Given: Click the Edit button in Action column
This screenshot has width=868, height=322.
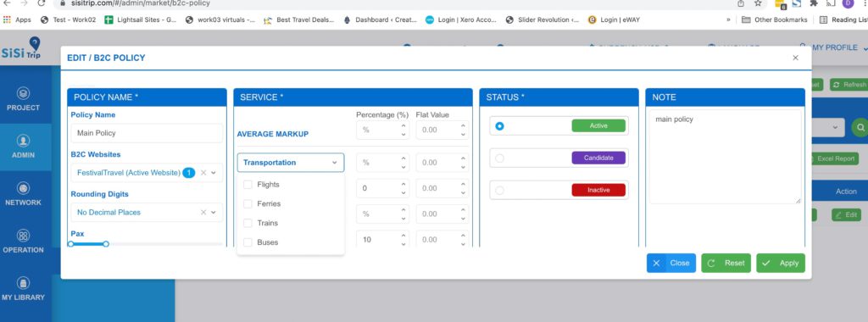Looking at the screenshot, I should point(846,214).
